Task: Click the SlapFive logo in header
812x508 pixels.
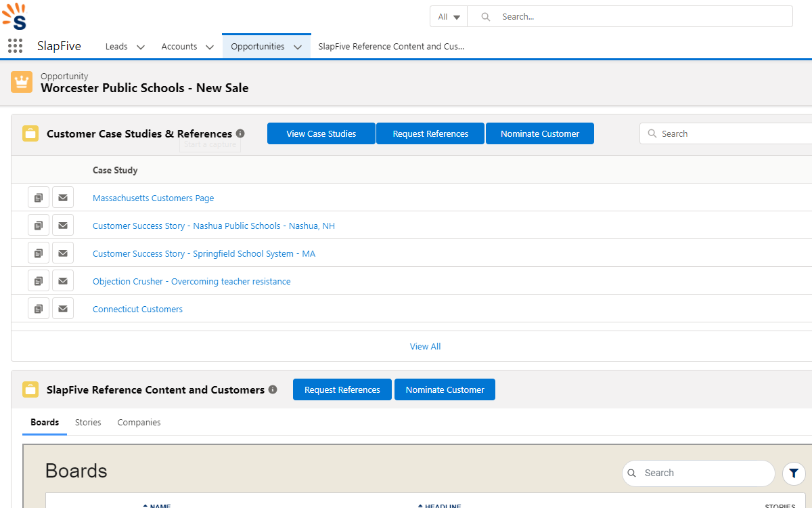Action: [14, 16]
